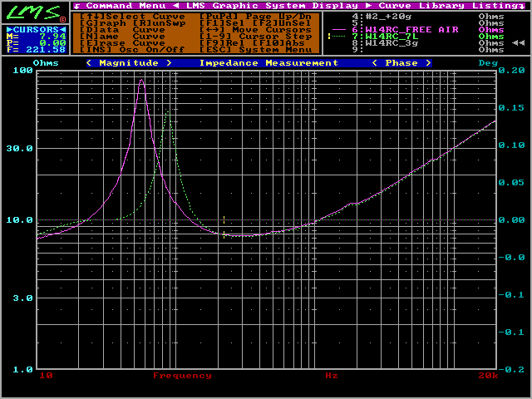
Task: Toggle the [INS] Osc On/Off command
Action: pos(132,50)
